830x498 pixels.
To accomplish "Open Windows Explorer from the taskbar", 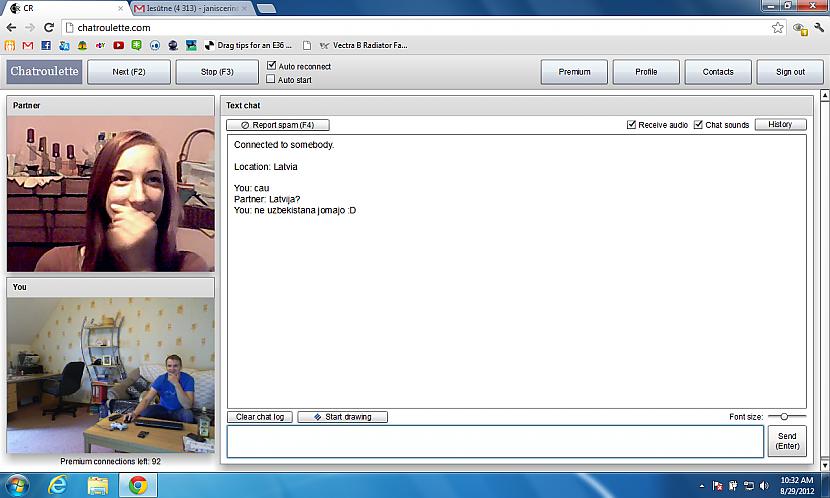I will click(98, 485).
